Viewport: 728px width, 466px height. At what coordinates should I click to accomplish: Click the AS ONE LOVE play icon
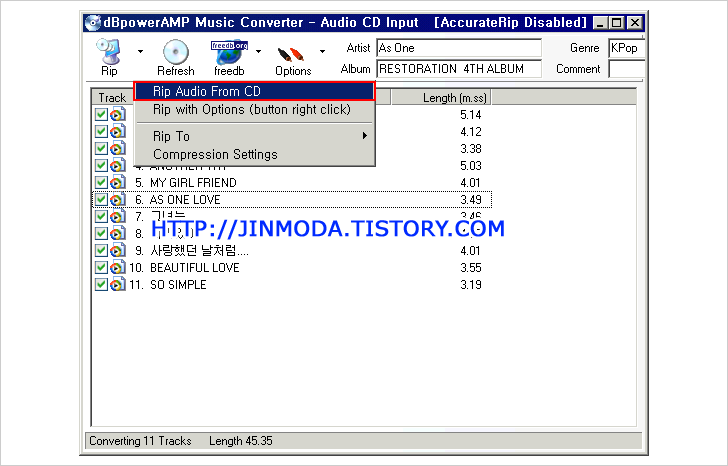[118, 200]
